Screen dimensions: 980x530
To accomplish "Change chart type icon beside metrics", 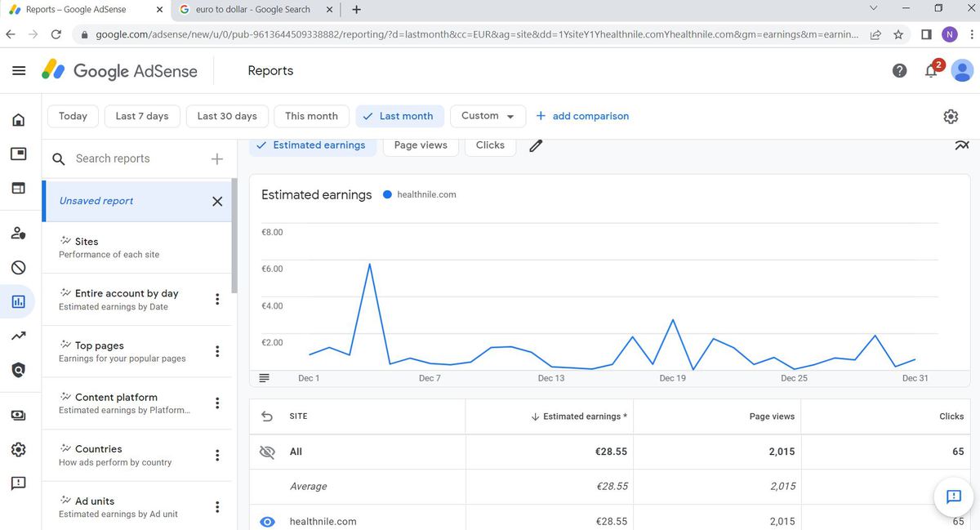I will (961, 145).
